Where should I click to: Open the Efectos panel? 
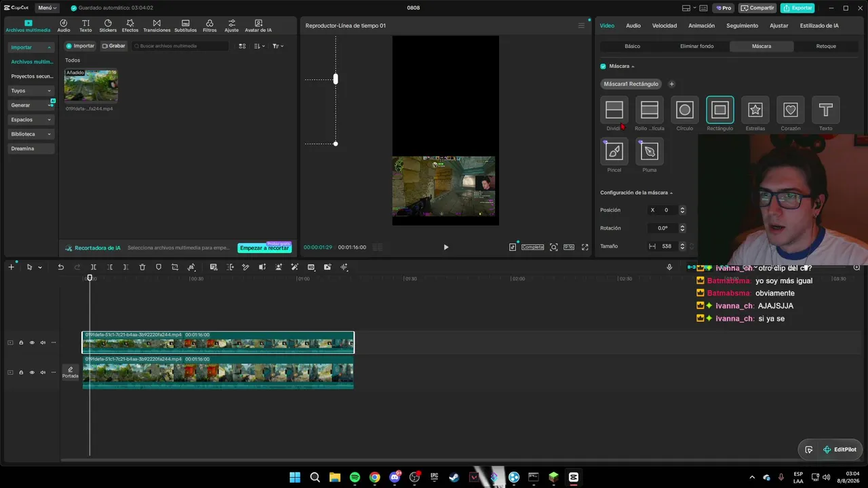(130, 26)
